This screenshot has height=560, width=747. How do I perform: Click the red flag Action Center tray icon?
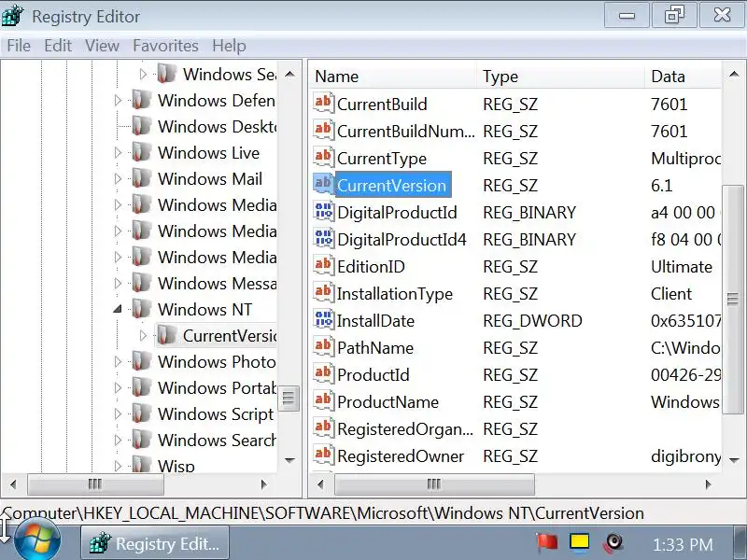coord(546,543)
